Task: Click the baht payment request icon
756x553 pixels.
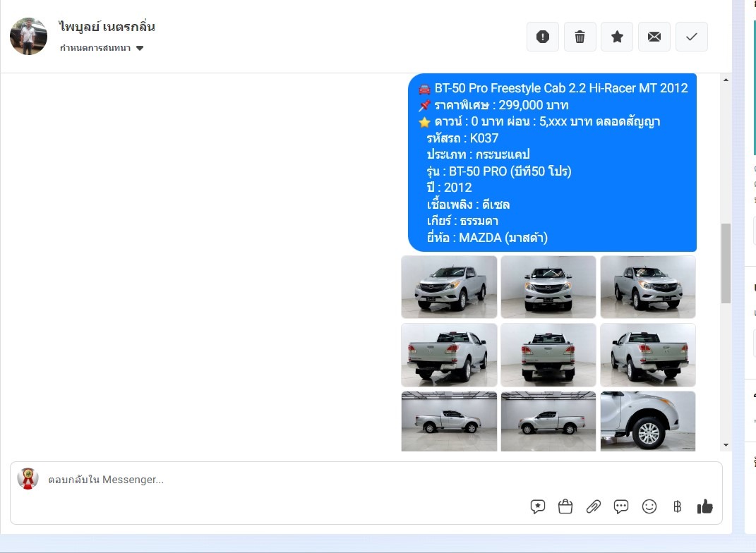Action: click(678, 506)
